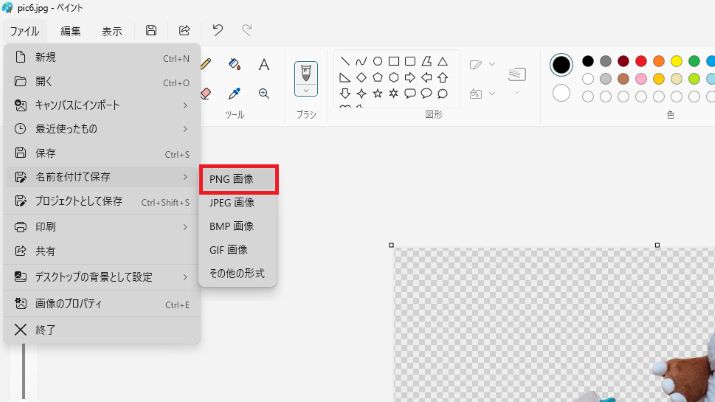
Task: Choose the curve shape
Action: point(361,61)
